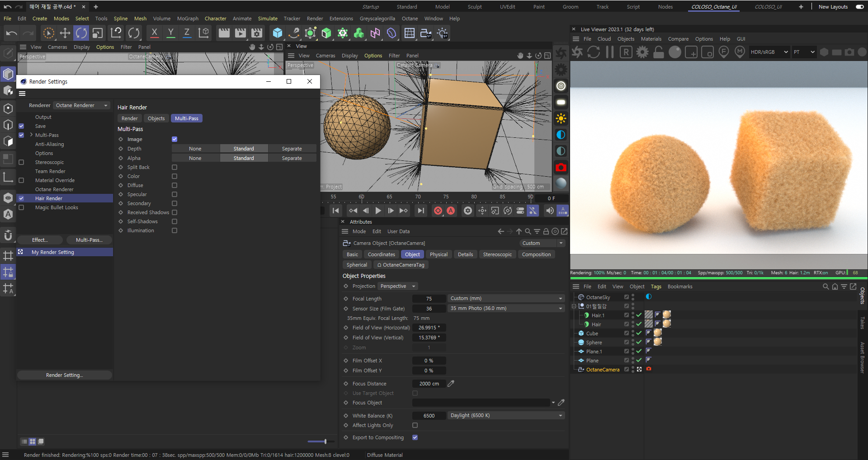Viewport: 868px width, 460px height.
Task: Click the Octane daylight sun icon
Action: click(x=561, y=118)
